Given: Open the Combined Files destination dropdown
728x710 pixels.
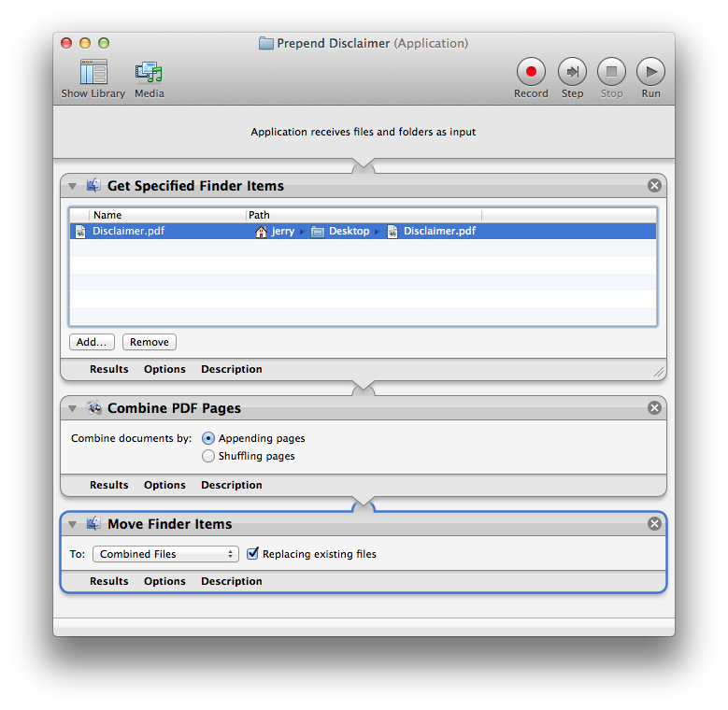Looking at the screenshot, I should [x=165, y=554].
